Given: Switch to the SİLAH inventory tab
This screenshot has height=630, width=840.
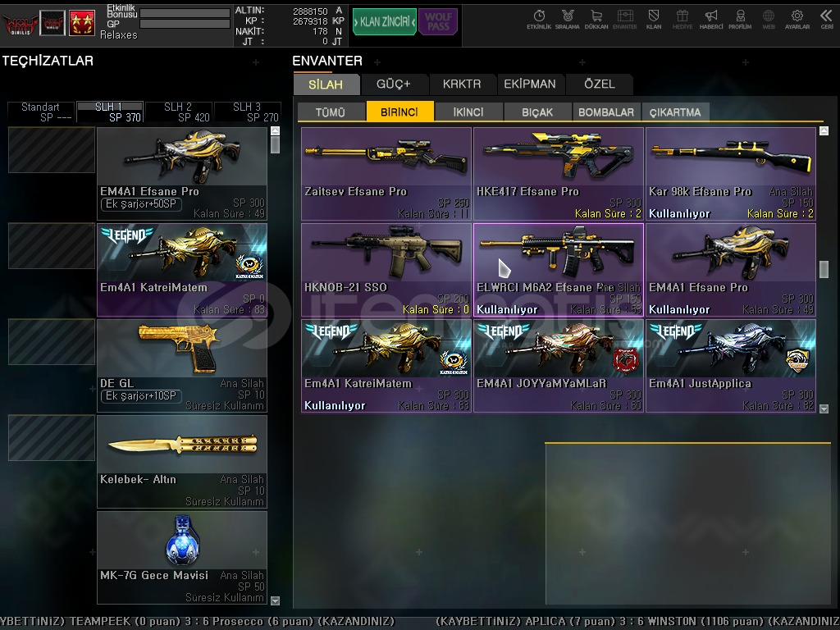Looking at the screenshot, I should click(x=326, y=84).
